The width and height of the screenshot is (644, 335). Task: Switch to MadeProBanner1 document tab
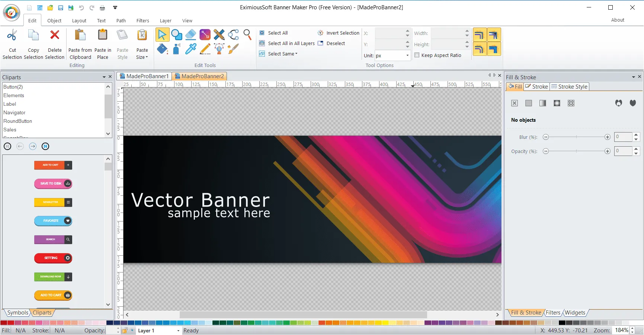pyautogui.click(x=144, y=76)
